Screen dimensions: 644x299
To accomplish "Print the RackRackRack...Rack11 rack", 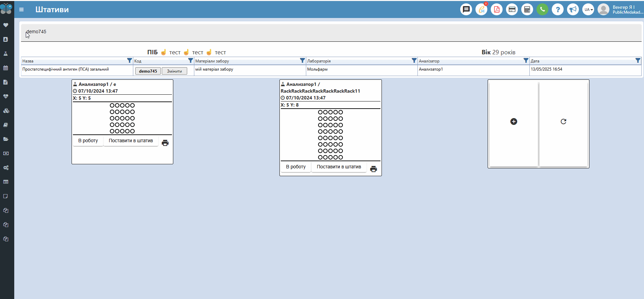I will coord(373,169).
